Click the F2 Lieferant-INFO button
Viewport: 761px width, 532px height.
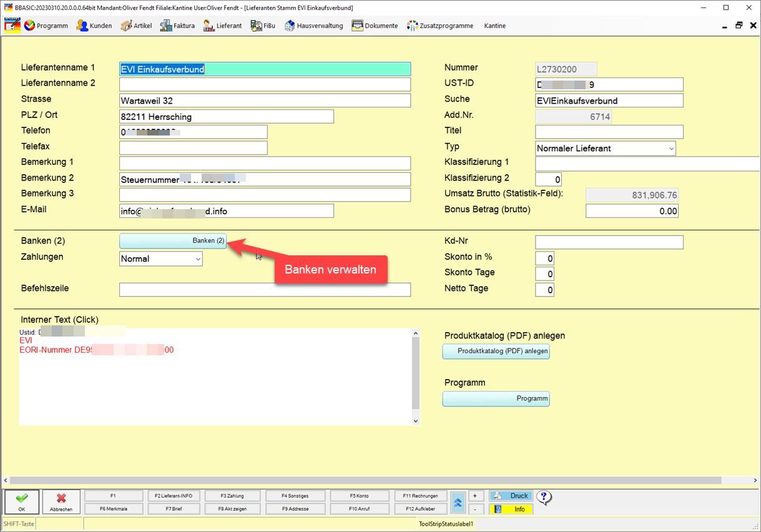[x=174, y=496]
